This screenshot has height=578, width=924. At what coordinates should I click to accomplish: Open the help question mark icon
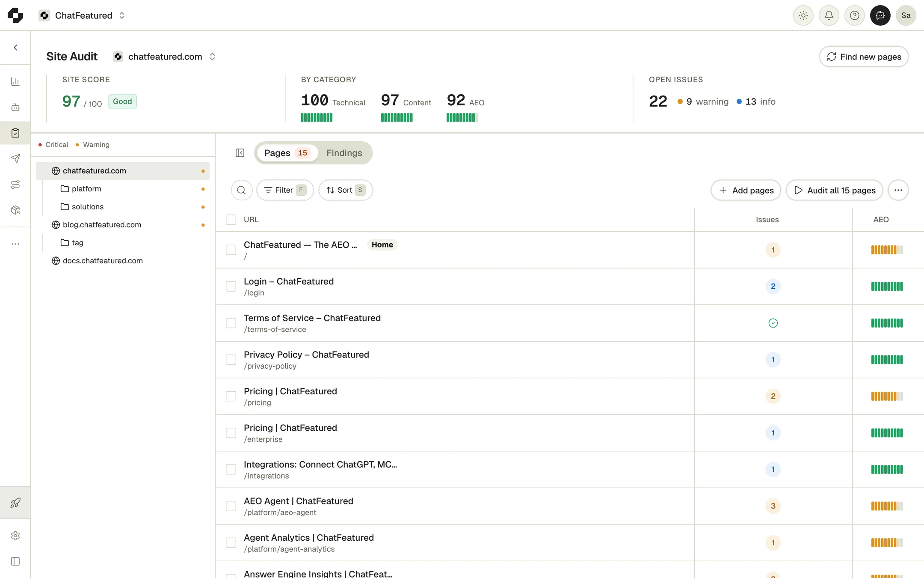(855, 15)
